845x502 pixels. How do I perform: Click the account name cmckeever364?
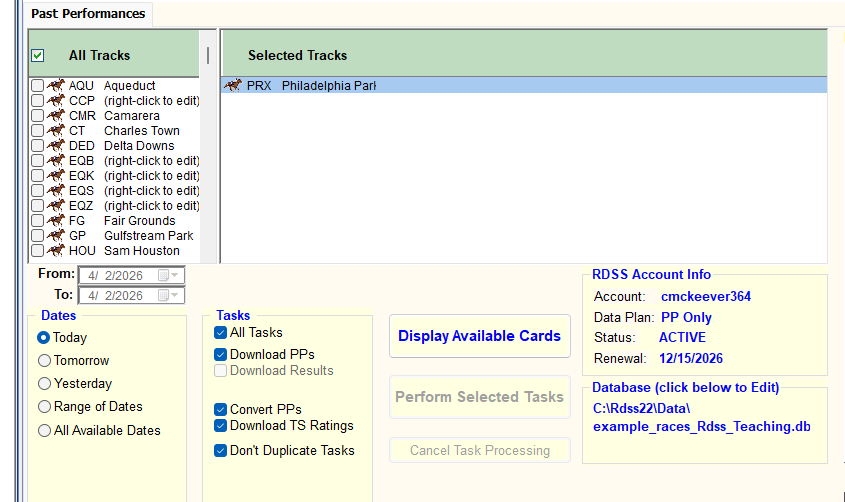click(706, 297)
